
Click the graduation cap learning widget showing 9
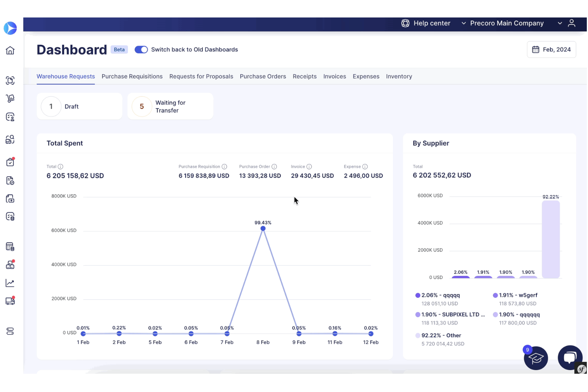tap(536, 358)
